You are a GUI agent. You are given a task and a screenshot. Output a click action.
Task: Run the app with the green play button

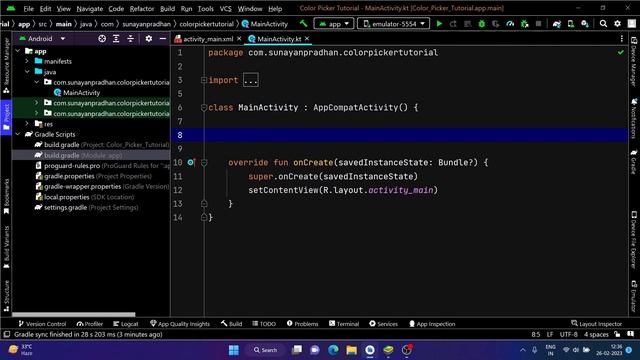pos(439,24)
